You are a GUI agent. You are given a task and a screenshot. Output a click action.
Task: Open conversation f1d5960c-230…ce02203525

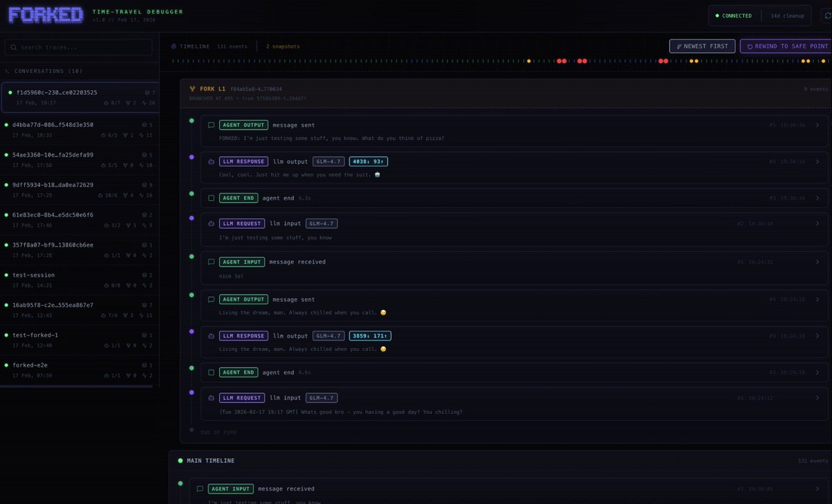tap(80, 97)
